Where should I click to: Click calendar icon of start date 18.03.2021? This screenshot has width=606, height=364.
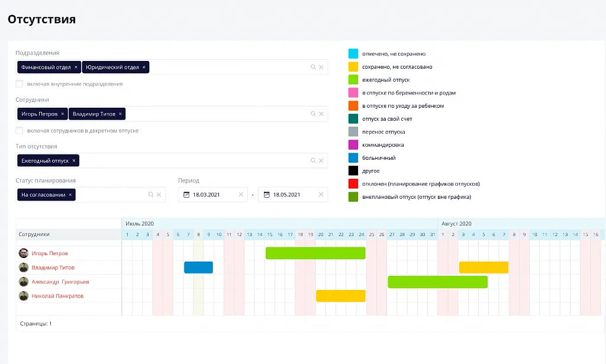point(186,195)
